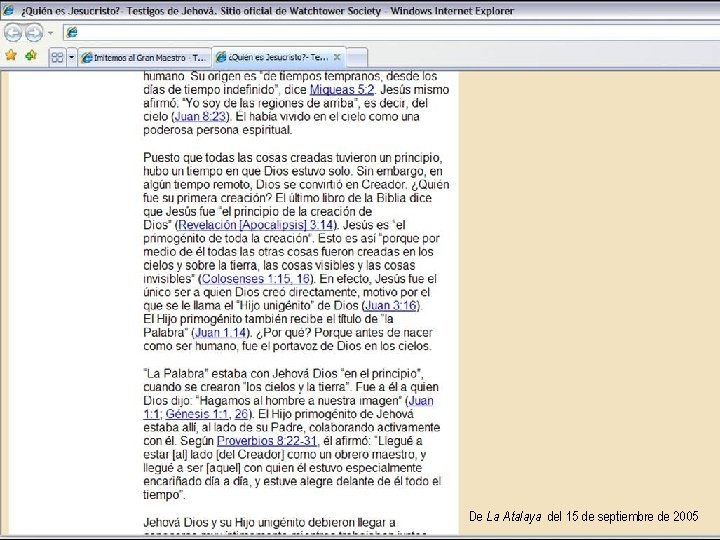Open the Génesis 1:1 link
Viewport: 720px width, 540px height.
click(x=197, y=414)
